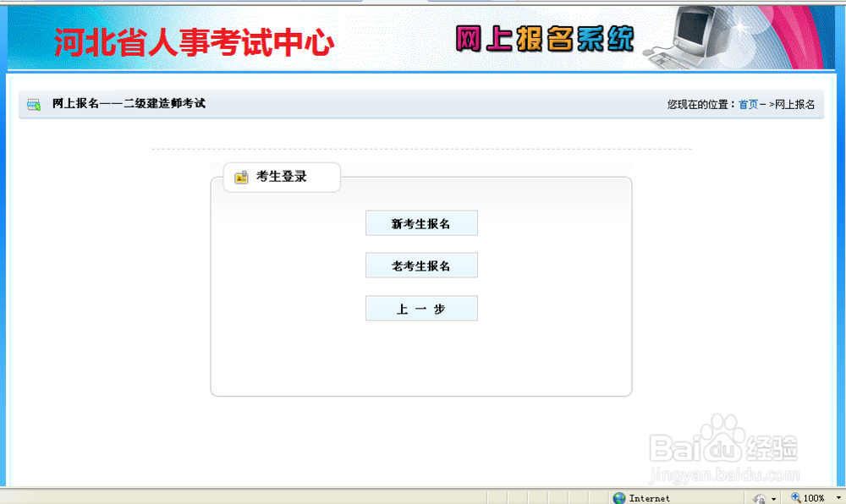This screenshot has width=846, height=504.
Task: Click the Internet zone status text
Action: (x=649, y=499)
